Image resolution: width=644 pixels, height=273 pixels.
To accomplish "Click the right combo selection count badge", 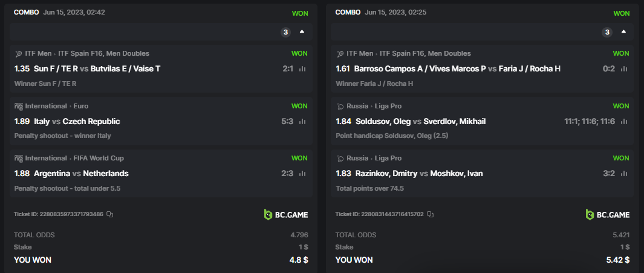I will (x=607, y=32).
